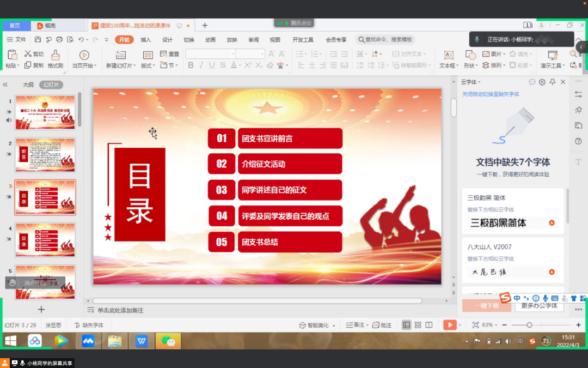
Task: Switch to normal view in status bar
Action: click(x=406, y=325)
